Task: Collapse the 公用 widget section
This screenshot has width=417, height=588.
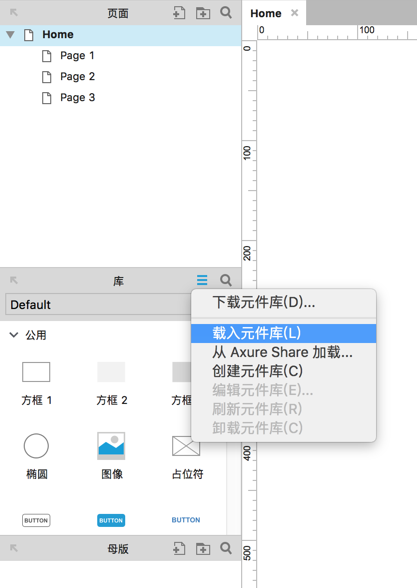Action: click(14, 334)
